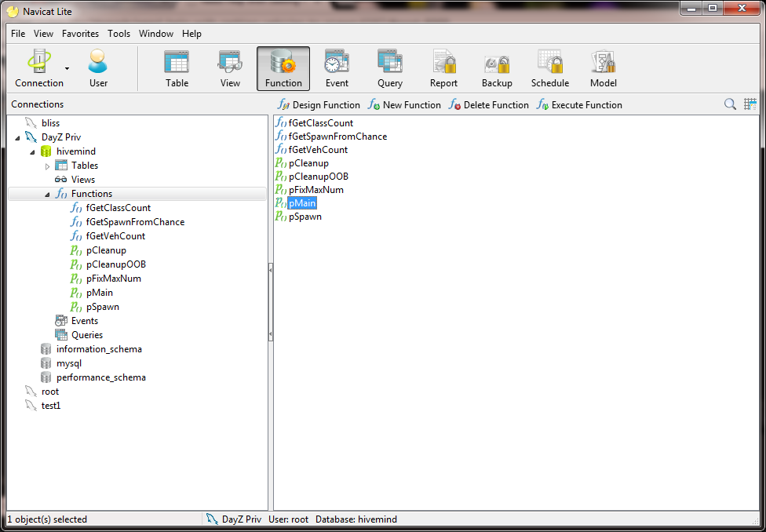Select fGetSpawnFromChance in the connections tree

(x=135, y=222)
